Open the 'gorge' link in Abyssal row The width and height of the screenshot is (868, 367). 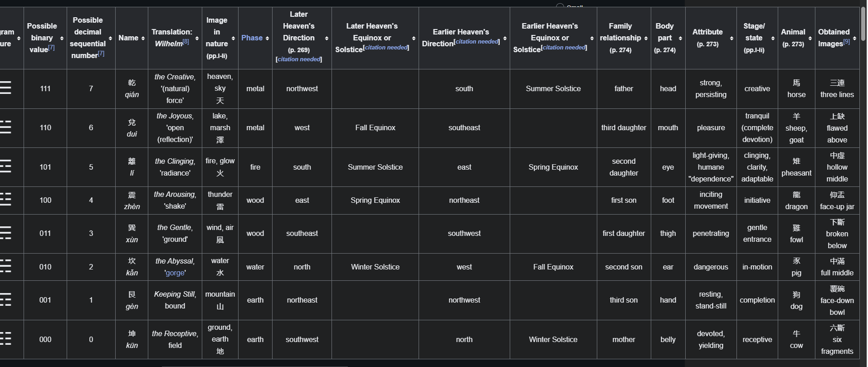(175, 273)
